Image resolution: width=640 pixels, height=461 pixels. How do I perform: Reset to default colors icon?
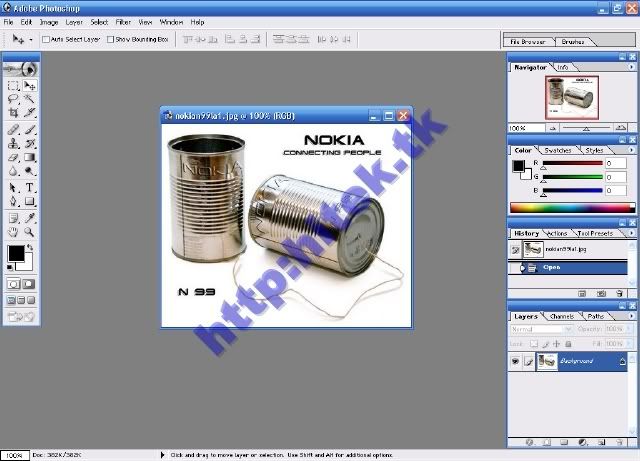pyautogui.click(x=10, y=267)
